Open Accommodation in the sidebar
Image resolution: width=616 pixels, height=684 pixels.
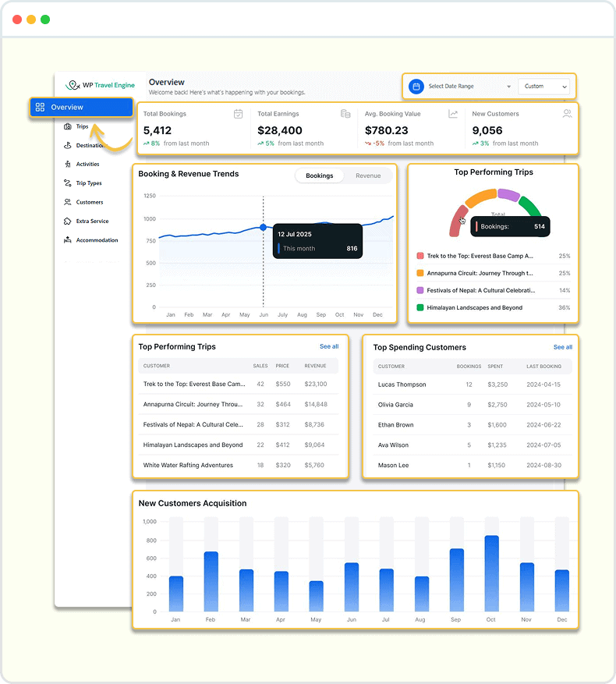click(x=97, y=240)
